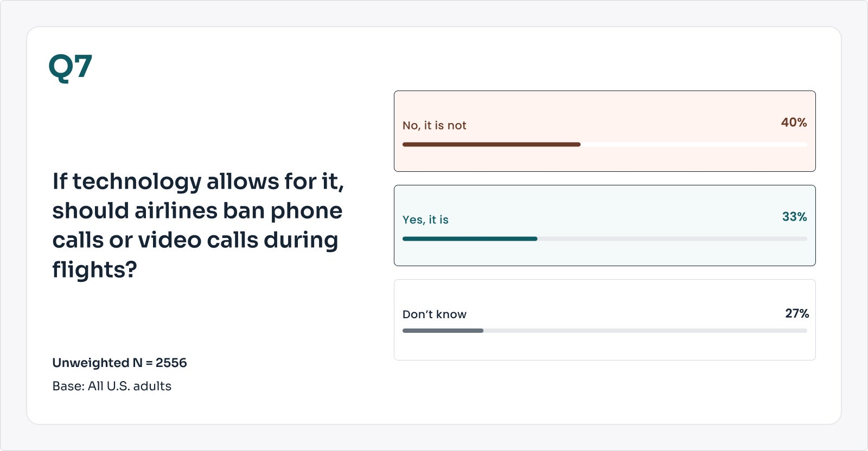Select the "Don't know" answer card
Image resolution: width=868 pixels, height=451 pixels.
pyautogui.click(x=604, y=320)
